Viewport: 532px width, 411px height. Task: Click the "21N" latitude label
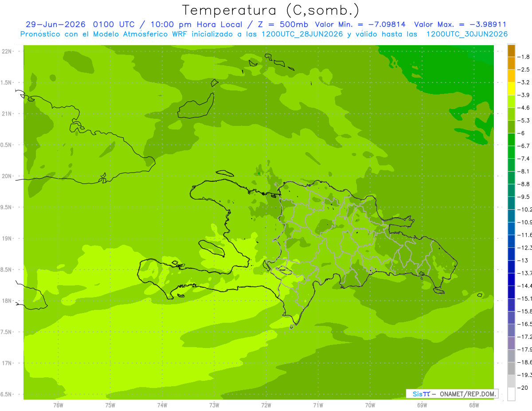pos(8,114)
